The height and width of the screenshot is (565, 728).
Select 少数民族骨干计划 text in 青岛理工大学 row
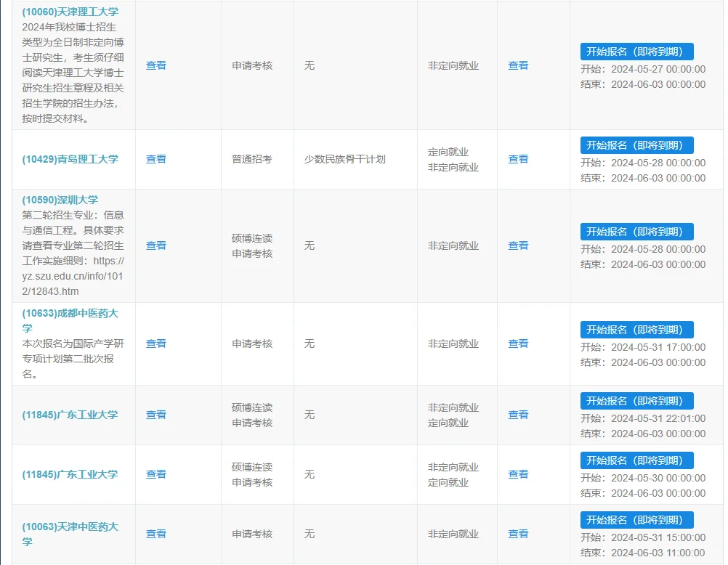(x=345, y=159)
